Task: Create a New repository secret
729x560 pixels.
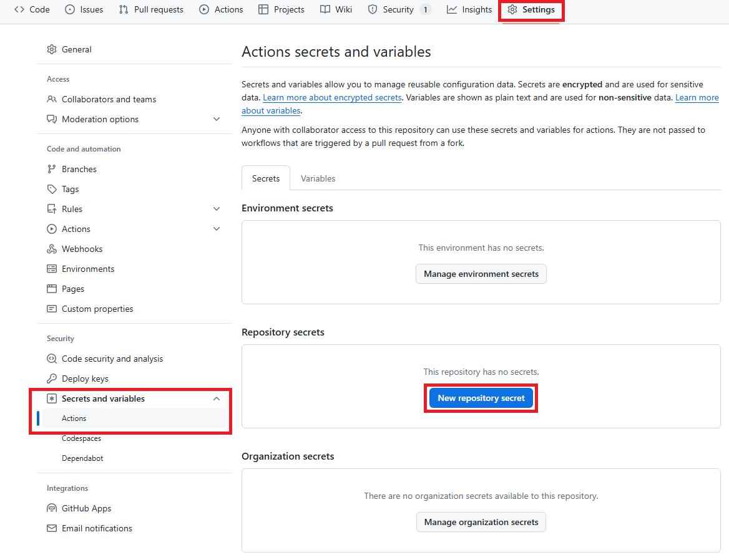Action: (481, 398)
